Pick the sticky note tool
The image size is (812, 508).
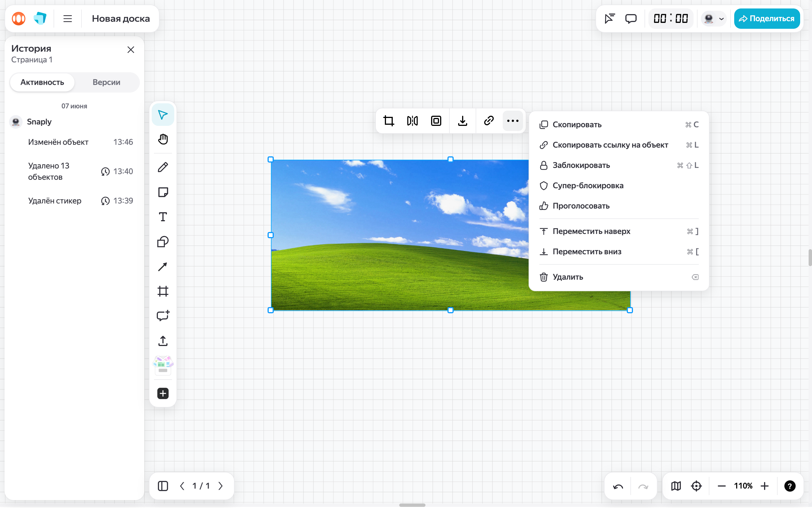[x=163, y=192]
